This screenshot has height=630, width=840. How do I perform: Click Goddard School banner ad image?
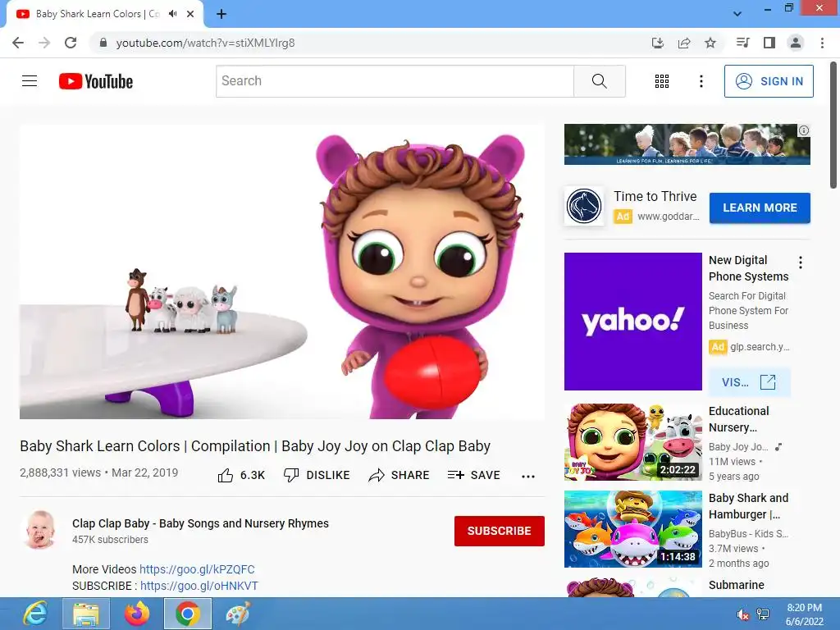[687, 144]
